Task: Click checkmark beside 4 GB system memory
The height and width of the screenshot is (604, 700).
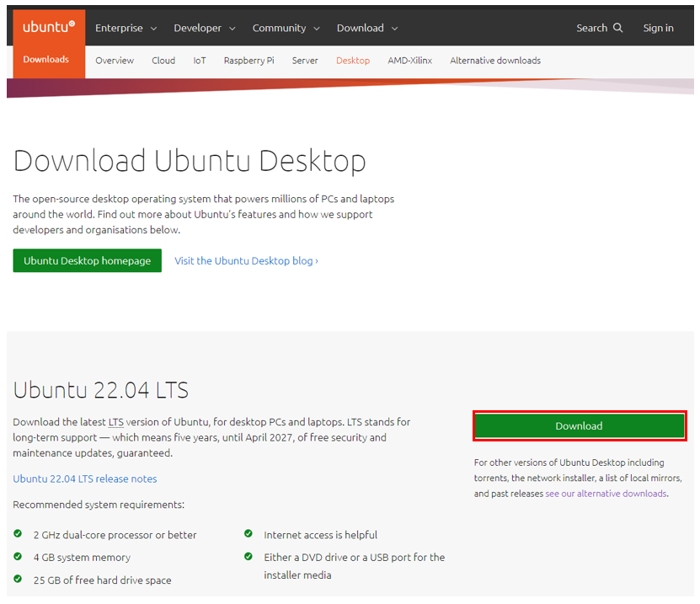Action: pos(18,556)
